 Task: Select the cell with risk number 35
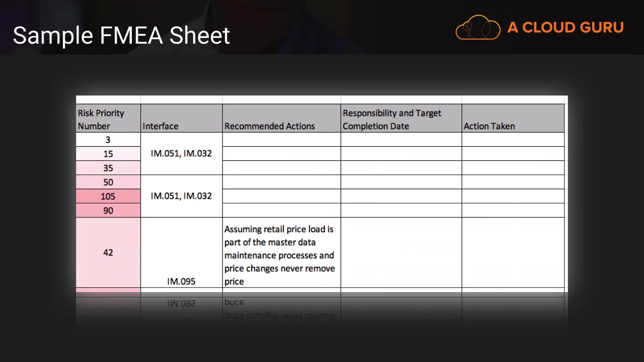[108, 168]
